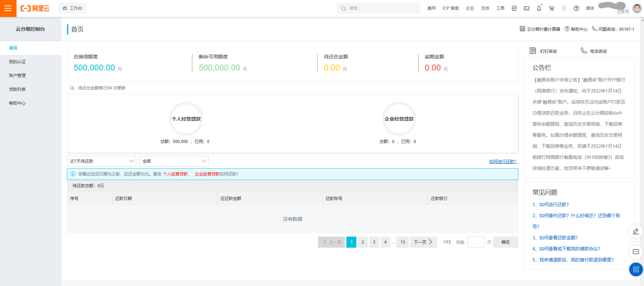Open 帮助中心 link in page header

coord(579,29)
